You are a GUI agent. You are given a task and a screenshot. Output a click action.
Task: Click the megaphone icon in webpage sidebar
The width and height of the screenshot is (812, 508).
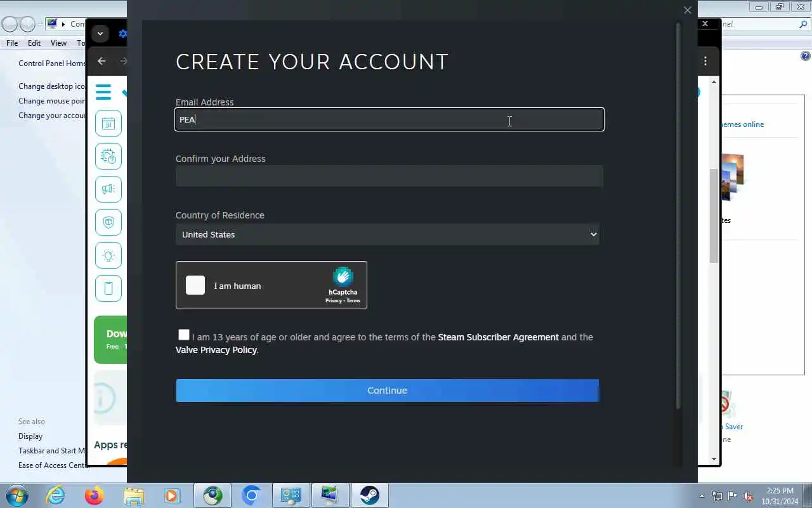pyautogui.click(x=108, y=189)
